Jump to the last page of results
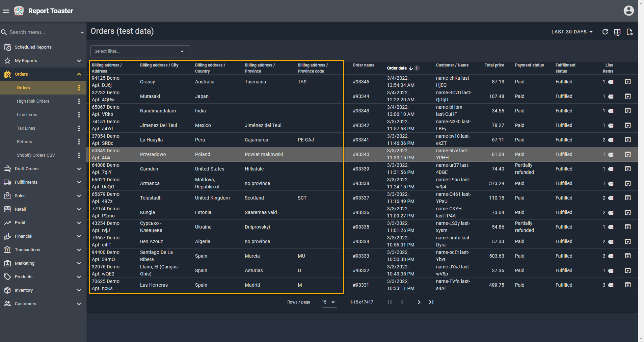 (x=431, y=302)
